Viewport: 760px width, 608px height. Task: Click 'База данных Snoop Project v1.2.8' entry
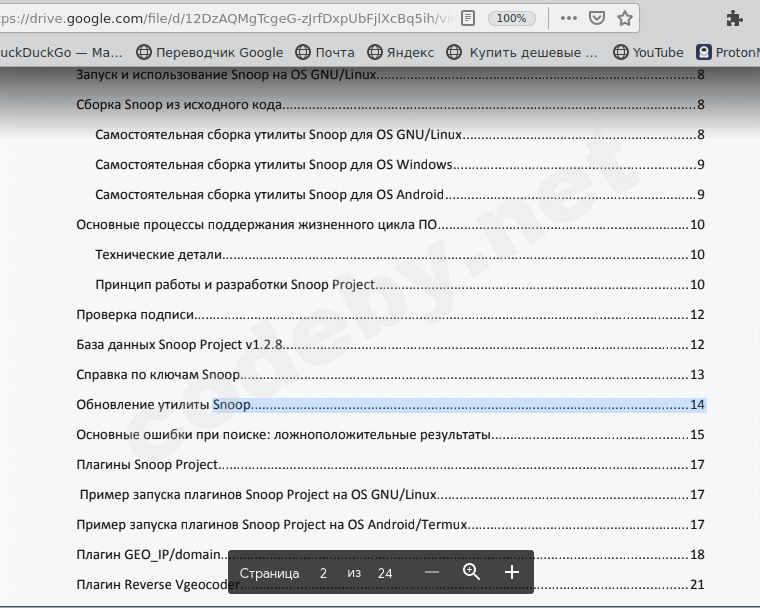[390, 345]
